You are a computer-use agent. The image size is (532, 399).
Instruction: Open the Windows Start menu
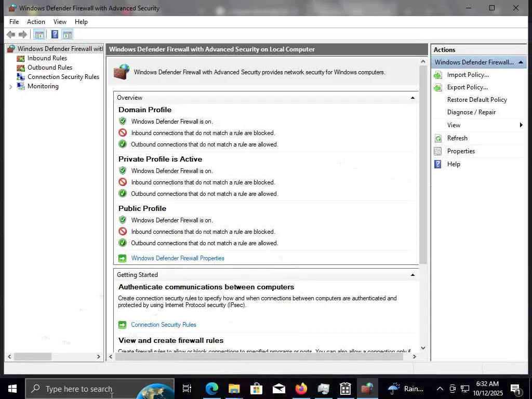pos(12,389)
